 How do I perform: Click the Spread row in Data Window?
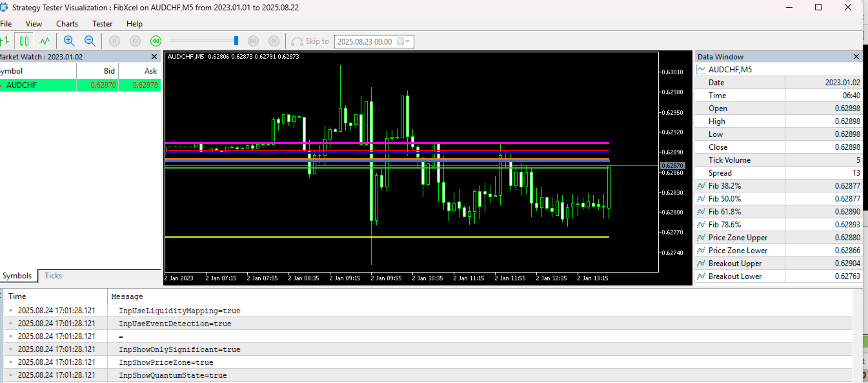pos(779,173)
